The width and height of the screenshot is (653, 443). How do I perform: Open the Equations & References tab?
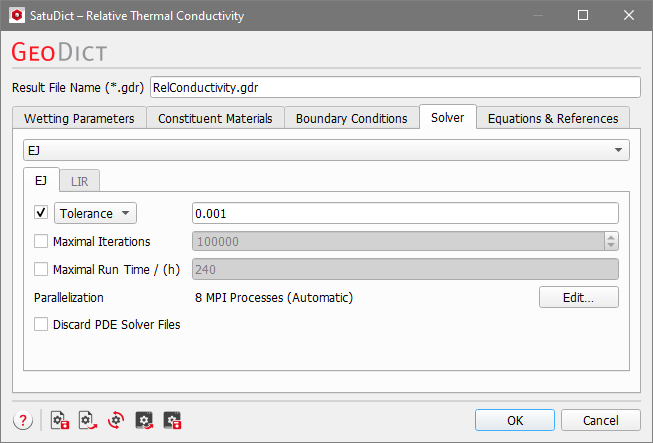553,118
